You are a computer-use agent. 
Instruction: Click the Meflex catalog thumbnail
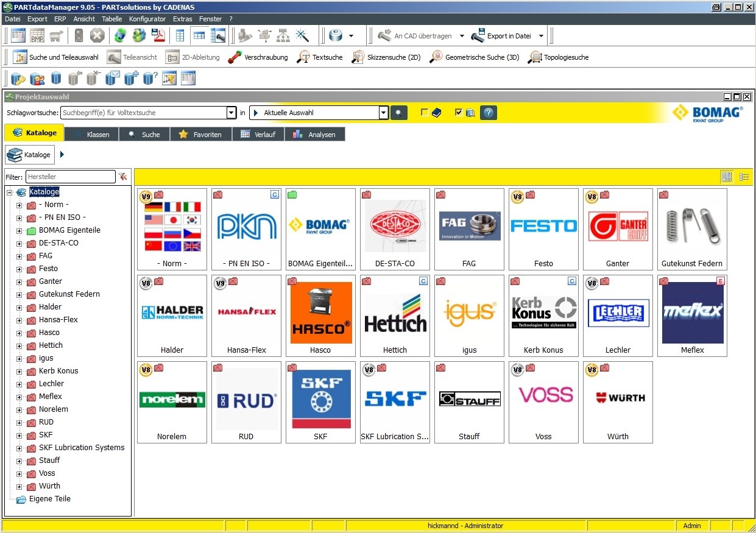click(x=692, y=316)
